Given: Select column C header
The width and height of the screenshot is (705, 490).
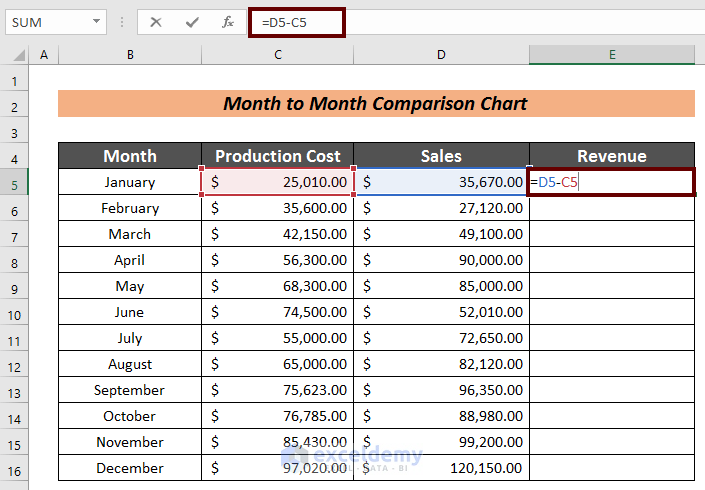Looking at the screenshot, I should tap(277, 56).
